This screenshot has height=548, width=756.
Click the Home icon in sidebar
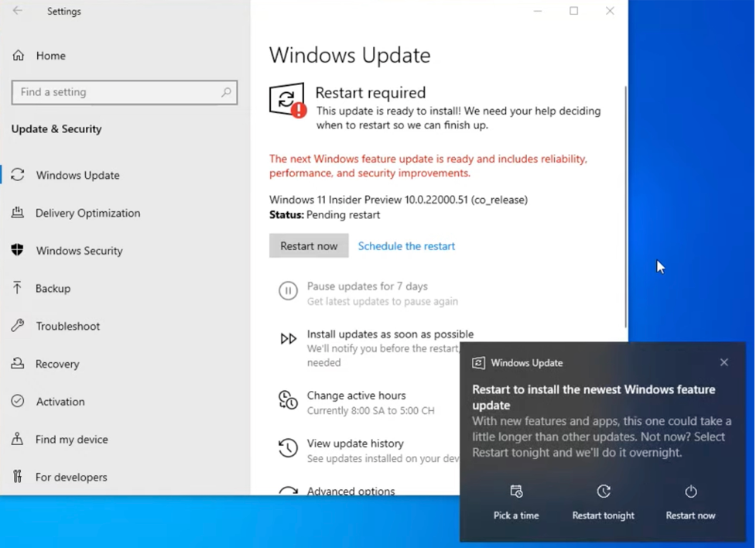tap(18, 56)
